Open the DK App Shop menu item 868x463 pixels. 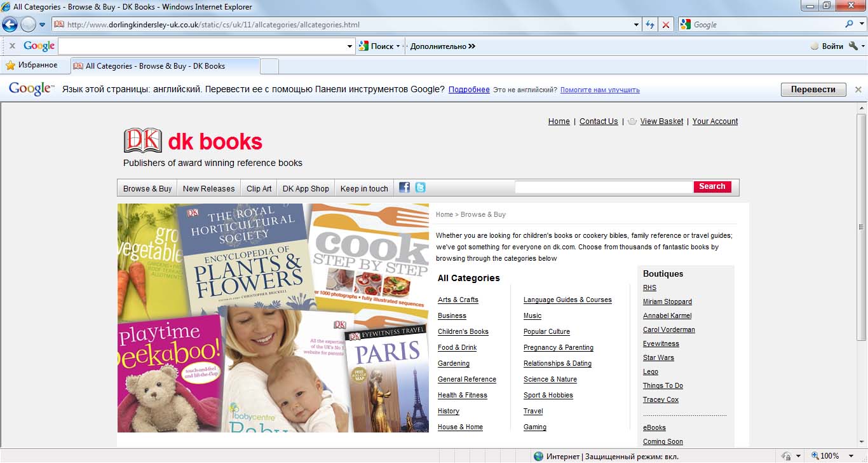(x=306, y=188)
